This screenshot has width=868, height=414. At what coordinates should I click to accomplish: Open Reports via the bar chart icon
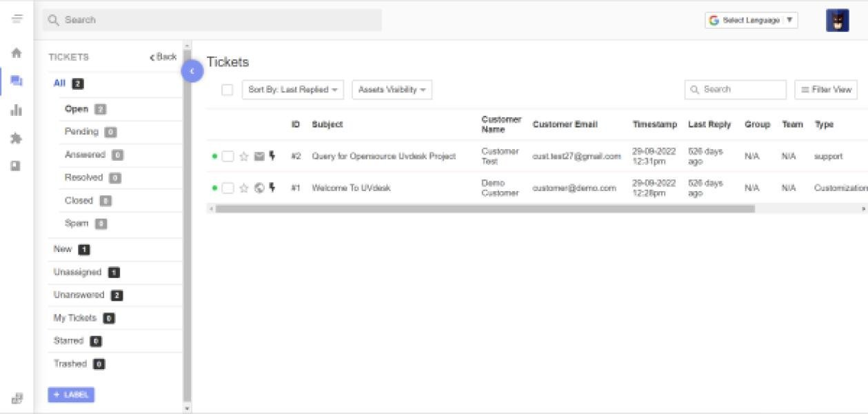pos(15,109)
